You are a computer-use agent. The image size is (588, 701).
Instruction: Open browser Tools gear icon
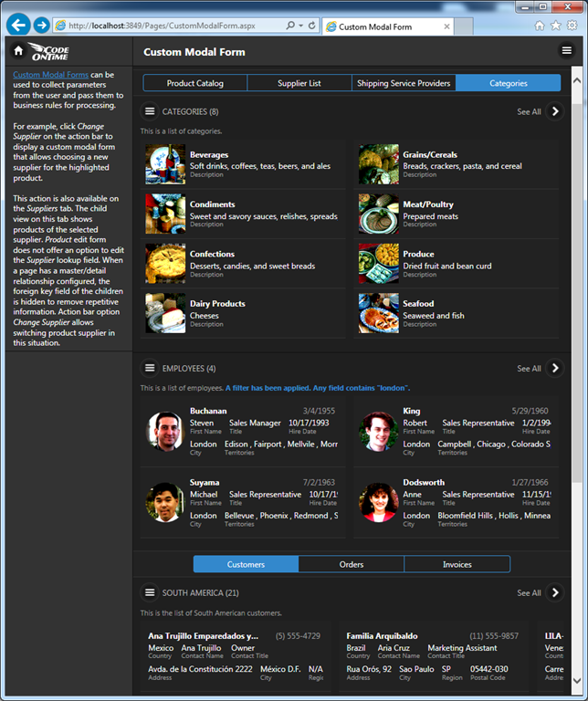572,26
